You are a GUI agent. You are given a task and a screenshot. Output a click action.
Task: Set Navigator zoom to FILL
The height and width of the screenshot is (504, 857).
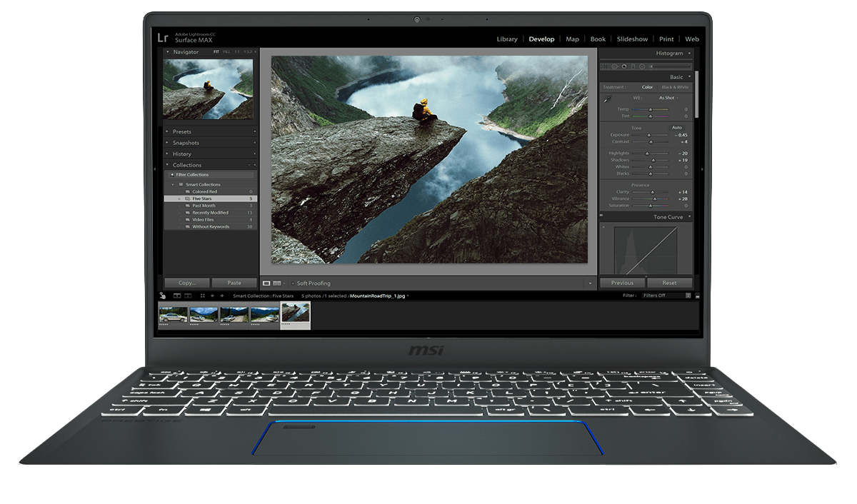coord(226,52)
